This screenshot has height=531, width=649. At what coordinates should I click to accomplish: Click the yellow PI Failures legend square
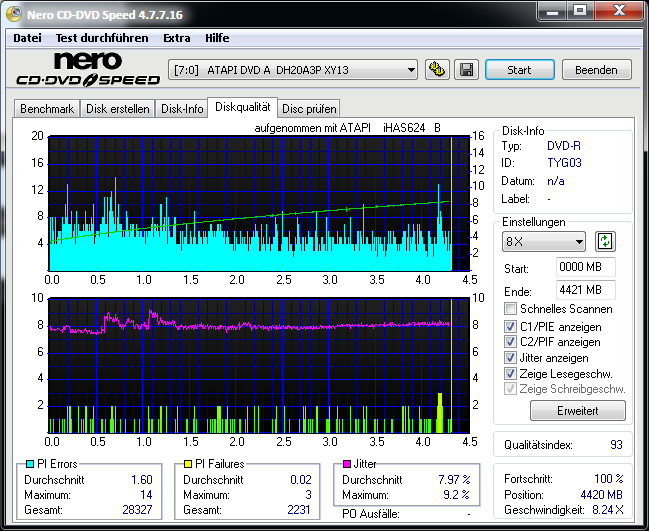pyautogui.click(x=187, y=464)
